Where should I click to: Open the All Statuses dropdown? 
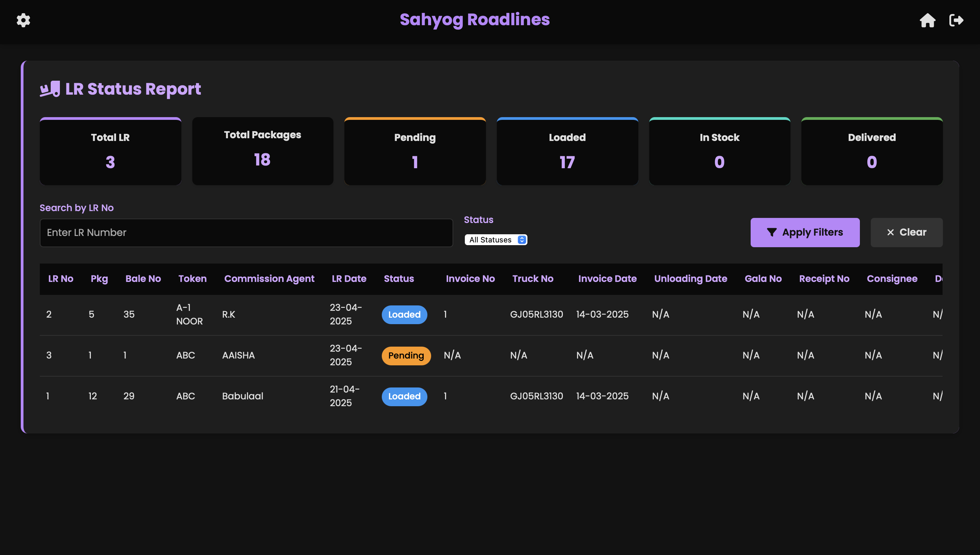[496, 240]
